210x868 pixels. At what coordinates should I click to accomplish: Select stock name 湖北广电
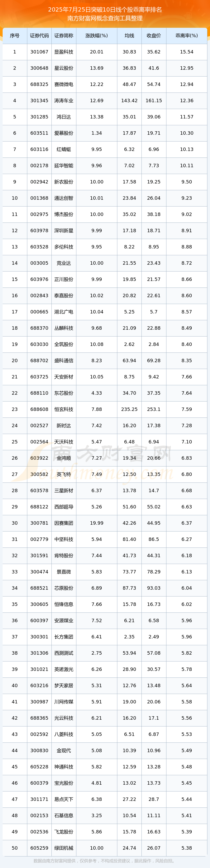pyautogui.click(x=64, y=312)
